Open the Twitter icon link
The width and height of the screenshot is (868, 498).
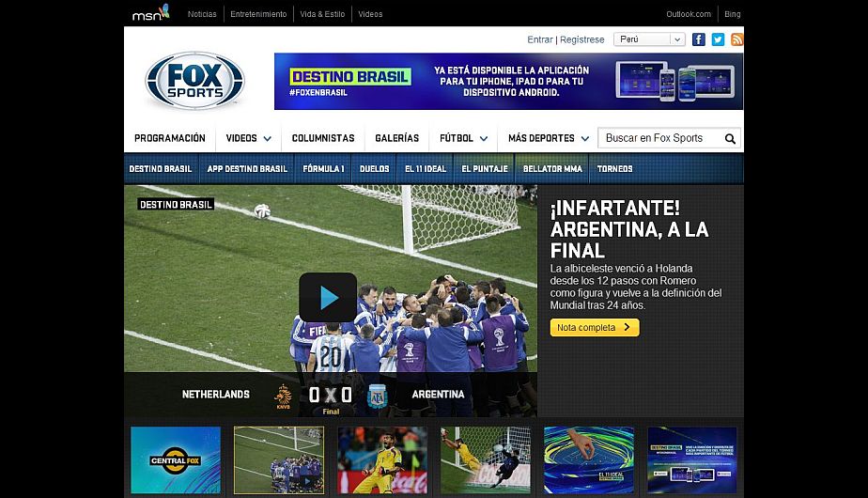718,39
